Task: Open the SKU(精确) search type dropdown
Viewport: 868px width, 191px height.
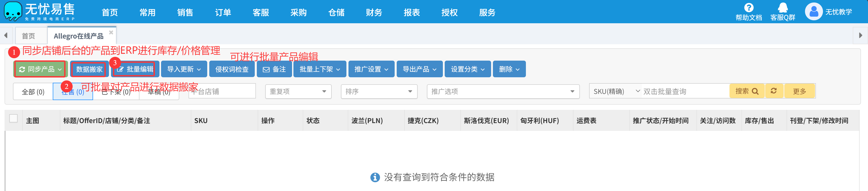Action: click(x=616, y=91)
